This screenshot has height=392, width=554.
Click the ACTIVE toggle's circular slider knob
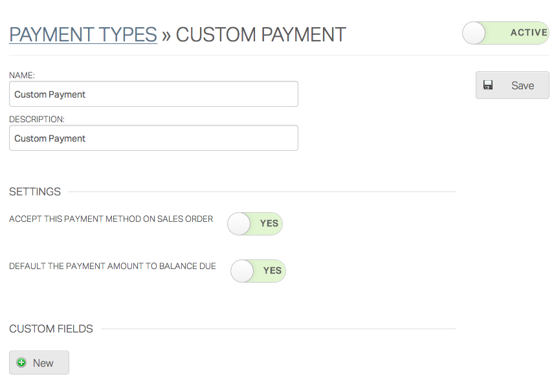tap(473, 32)
